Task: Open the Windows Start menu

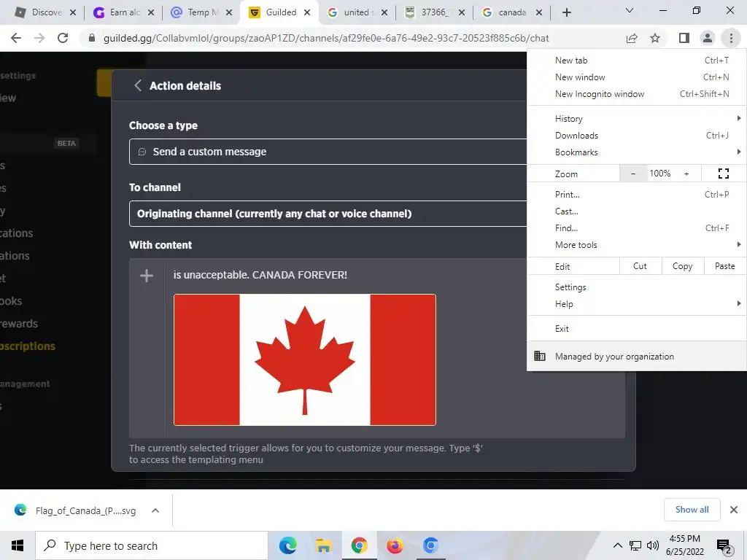Action: coord(18,545)
